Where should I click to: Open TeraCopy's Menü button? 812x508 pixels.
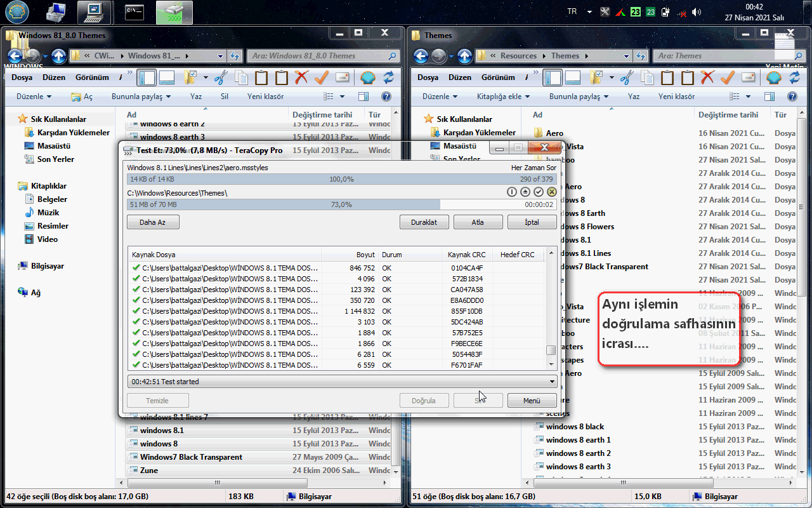[x=532, y=401]
